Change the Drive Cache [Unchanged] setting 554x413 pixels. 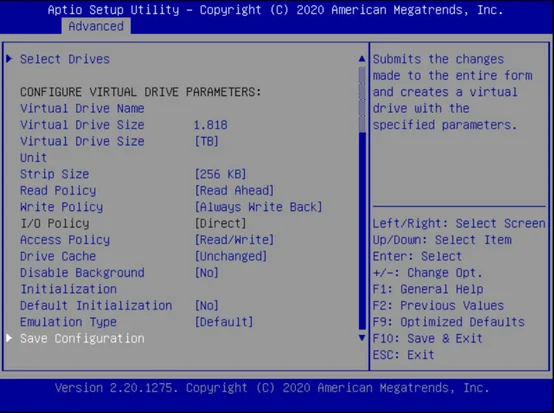(231, 256)
